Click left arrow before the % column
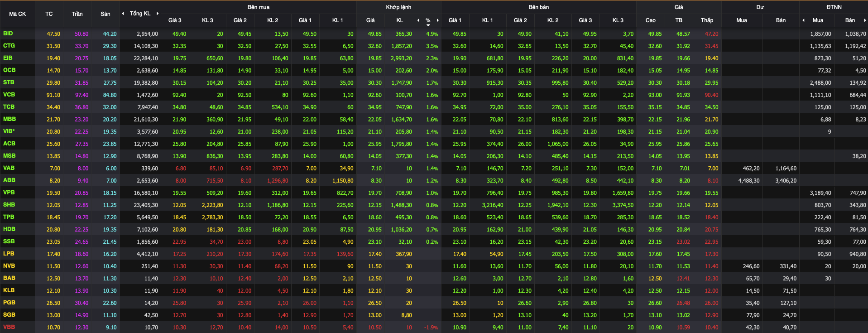The height and width of the screenshot is (333, 868). (x=418, y=20)
